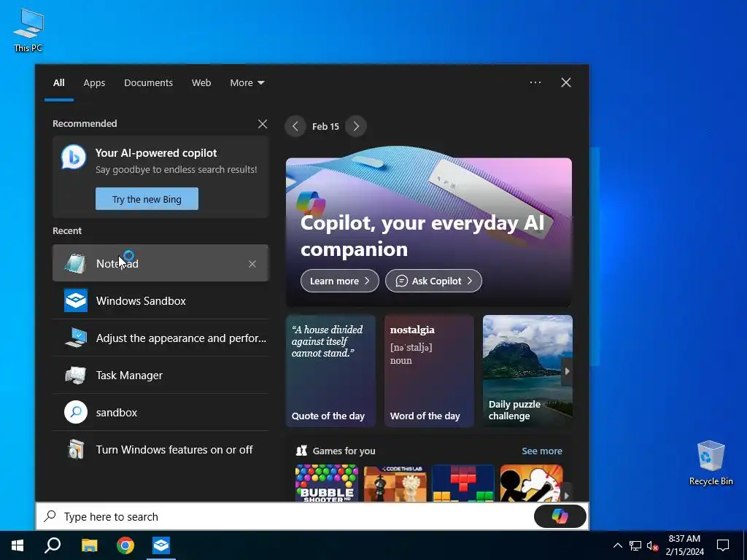
Task: Dismiss the Recommended section
Action: tap(263, 124)
